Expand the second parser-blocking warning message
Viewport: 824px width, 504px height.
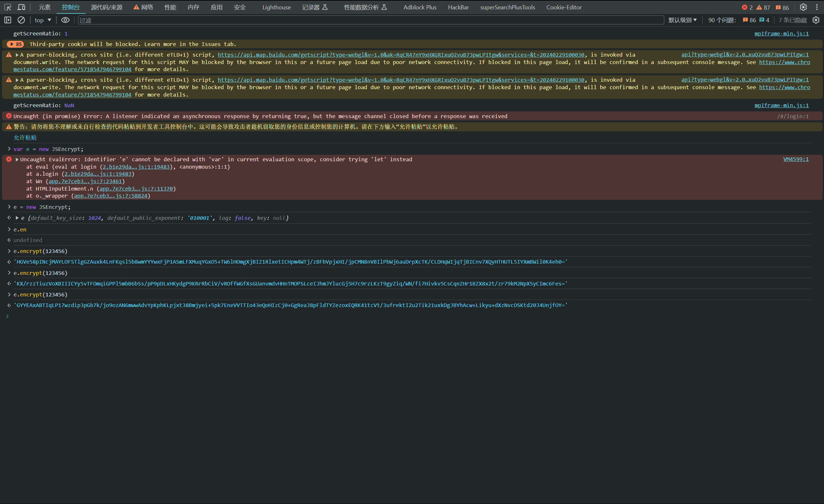[x=17, y=80]
